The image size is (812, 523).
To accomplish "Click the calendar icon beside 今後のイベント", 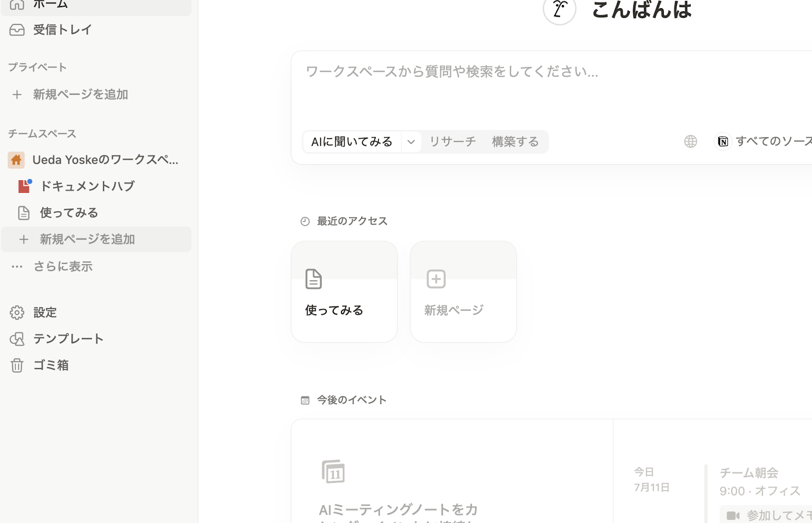I will (x=305, y=400).
